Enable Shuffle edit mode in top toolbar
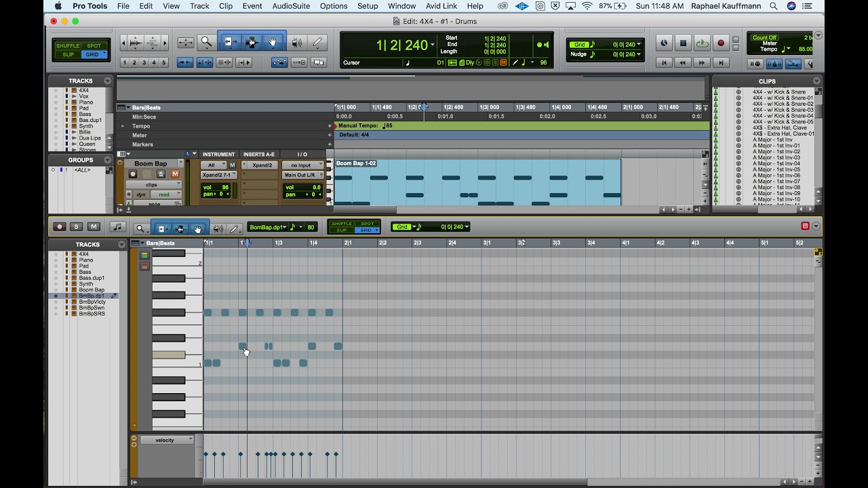The height and width of the screenshot is (488, 868). click(x=68, y=46)
